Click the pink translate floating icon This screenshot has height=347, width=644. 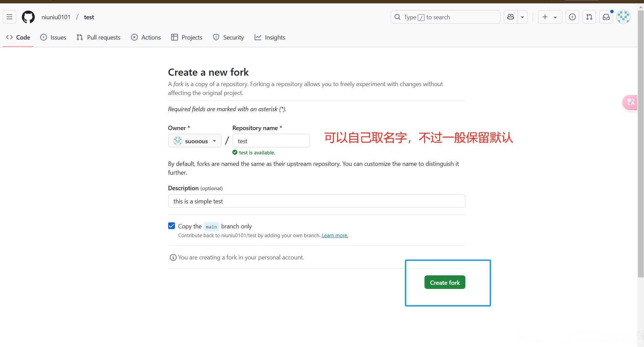pyautogui.click(x=630, y=102)
